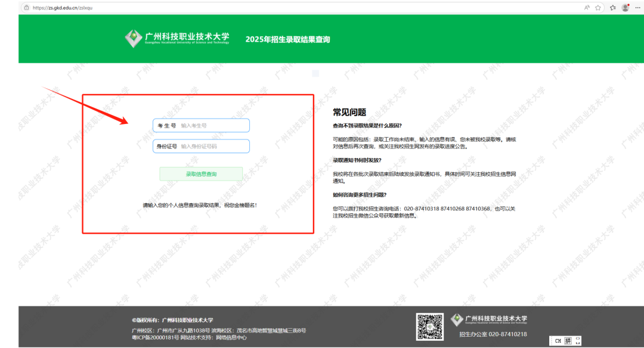Click the 祝您金榜题名 hint text

pyautogui.click(x=240, y=205)
